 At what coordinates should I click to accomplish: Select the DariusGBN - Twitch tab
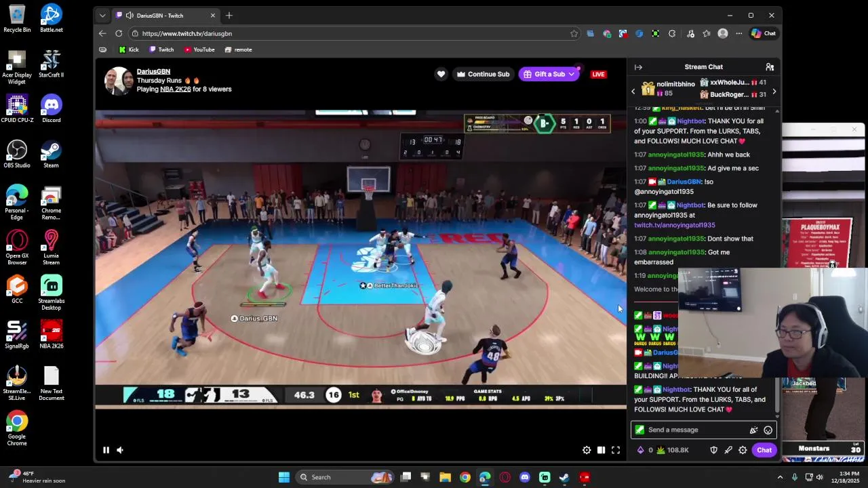click(x=165, y=16)
